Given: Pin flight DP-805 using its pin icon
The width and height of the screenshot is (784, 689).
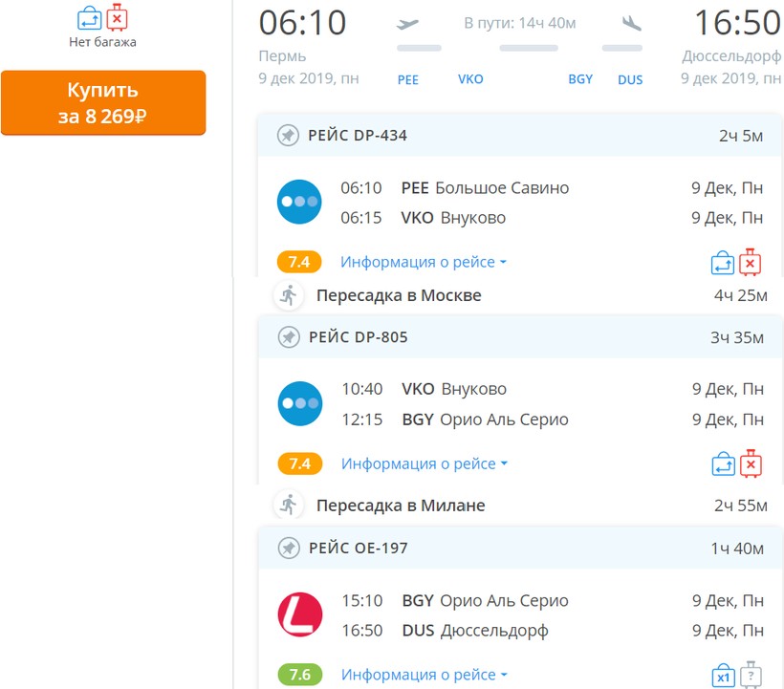Looking at the screenshot, I should [287, 337].
